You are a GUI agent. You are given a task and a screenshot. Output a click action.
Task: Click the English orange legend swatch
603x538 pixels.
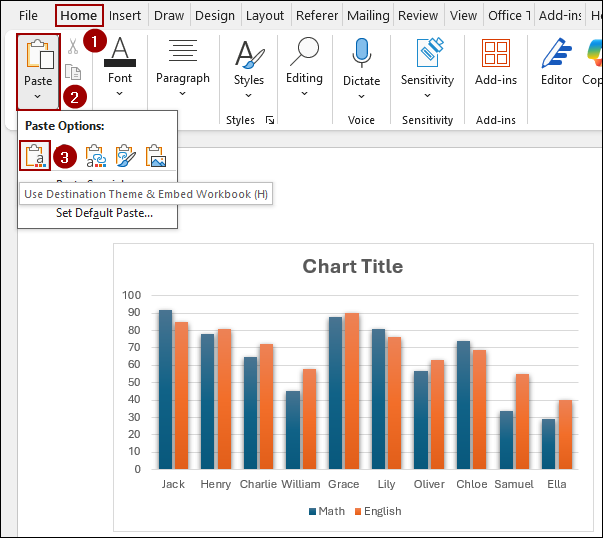point(356,511)
